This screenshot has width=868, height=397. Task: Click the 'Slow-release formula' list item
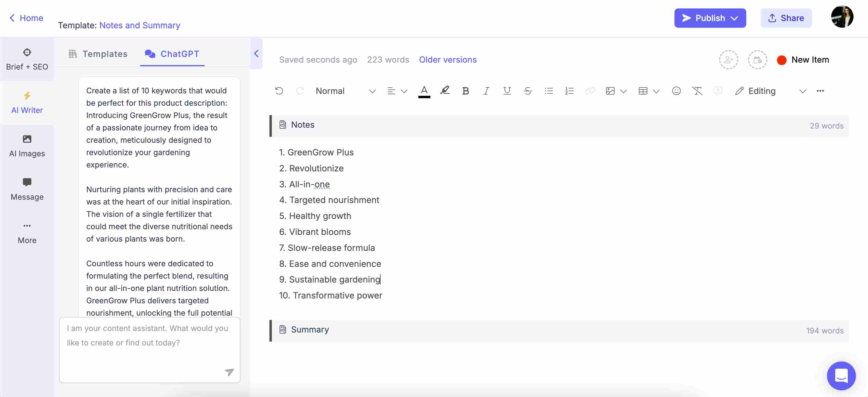point(327,248)
